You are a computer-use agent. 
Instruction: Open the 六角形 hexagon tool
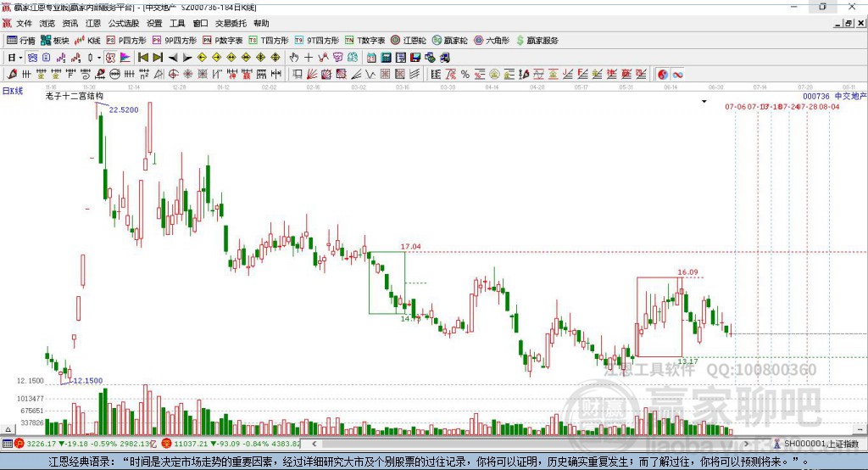pyautogui.click(x=492, y=41)
